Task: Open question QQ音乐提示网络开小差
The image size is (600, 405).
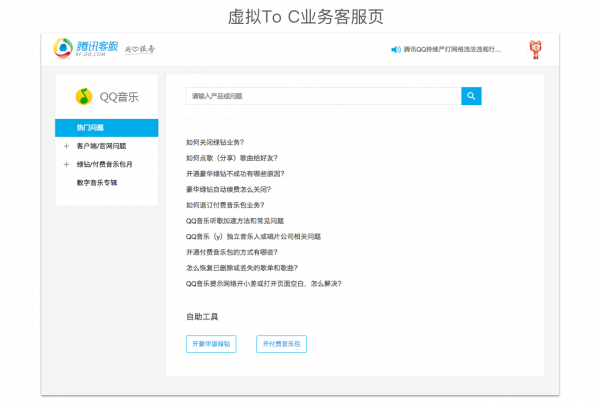Action: pyautogui.click(x=264, y=284)
